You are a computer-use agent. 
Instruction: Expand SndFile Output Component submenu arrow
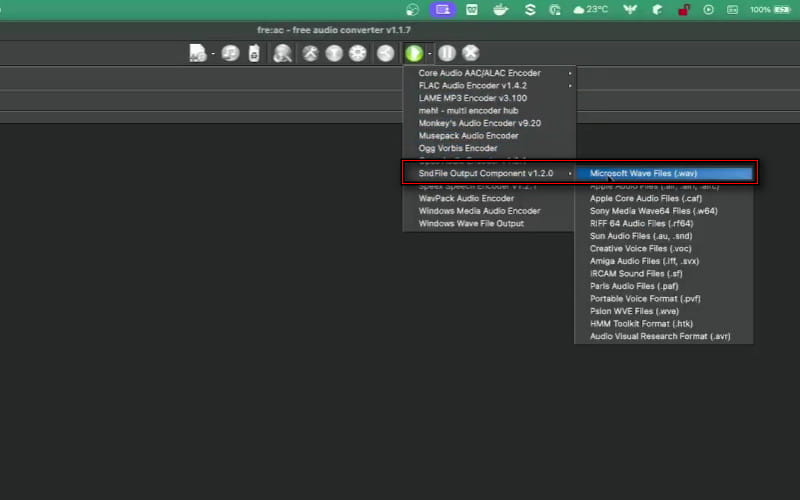tap(570, 173)
